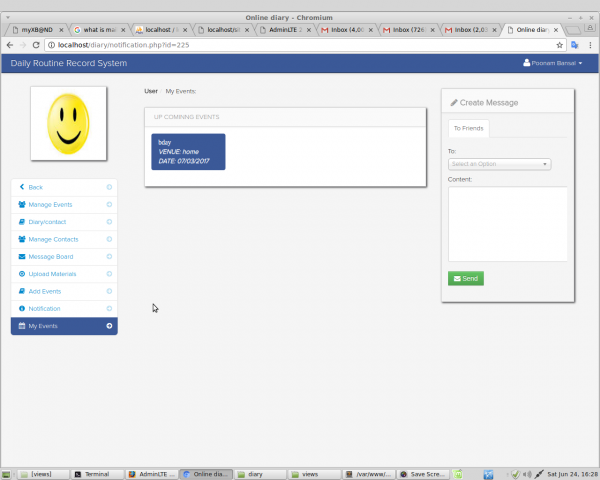Switch to the myXB@ND browser tab
Screen dimensions: 600x480
pos(38,30)
